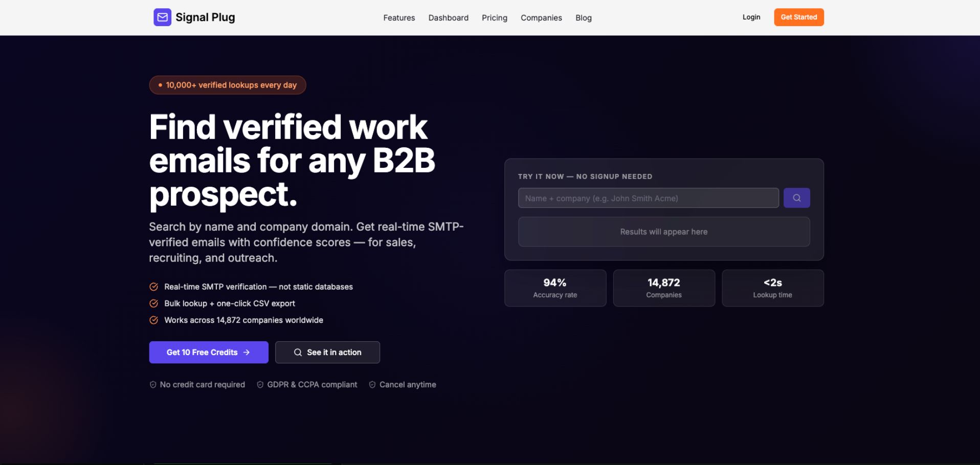Click the checkmark icon beside Bulk lookup

153,303
